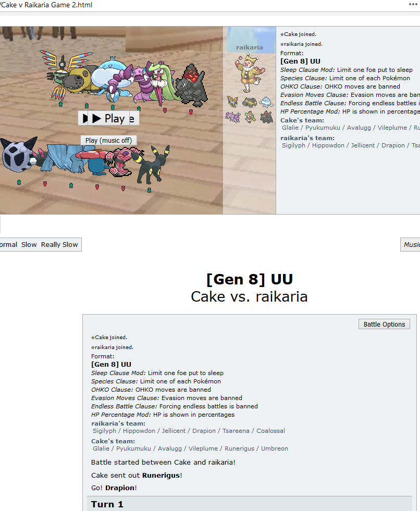Click the Jellicent team icon in sidebar
The height and width of the screenshot is (511, 420).
pos(266,102)
